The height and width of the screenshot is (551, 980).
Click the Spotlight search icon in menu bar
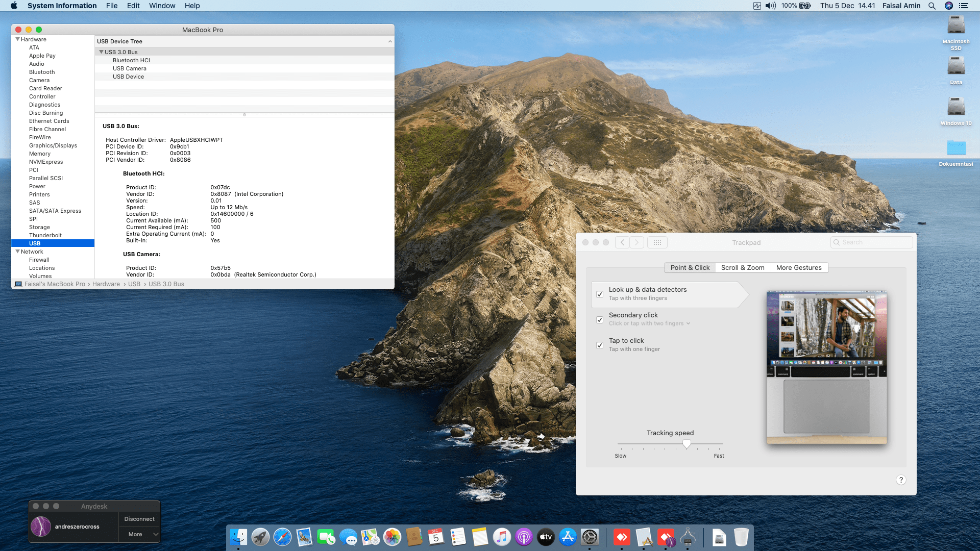coord(932,6)
